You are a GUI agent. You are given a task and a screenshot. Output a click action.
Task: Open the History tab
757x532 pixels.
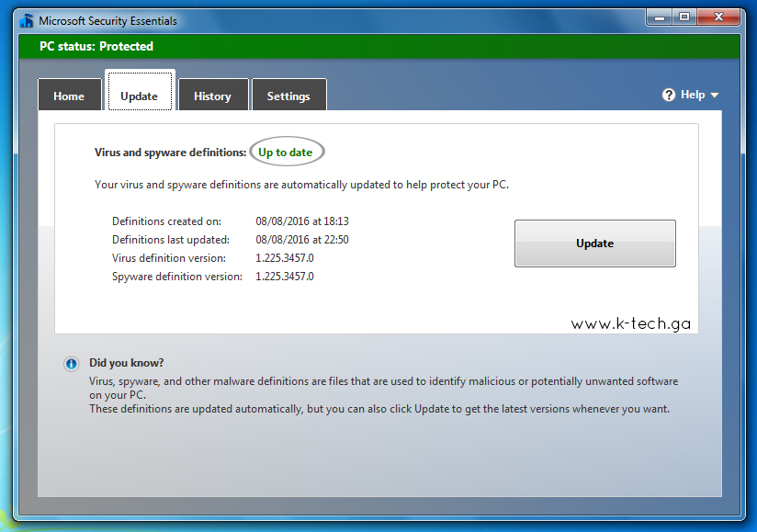tap(212, 95)
